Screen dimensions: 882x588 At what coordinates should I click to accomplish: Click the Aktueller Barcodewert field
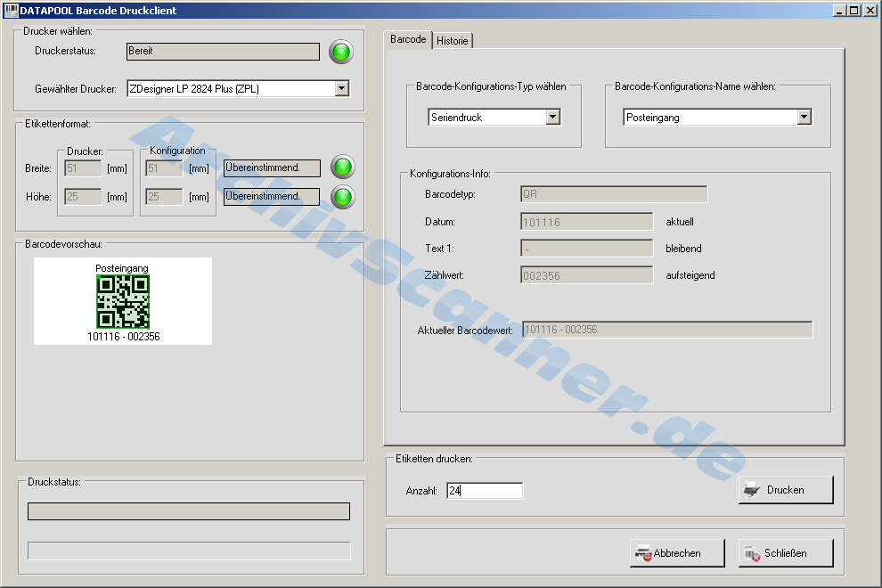click(x=667, y=330)
